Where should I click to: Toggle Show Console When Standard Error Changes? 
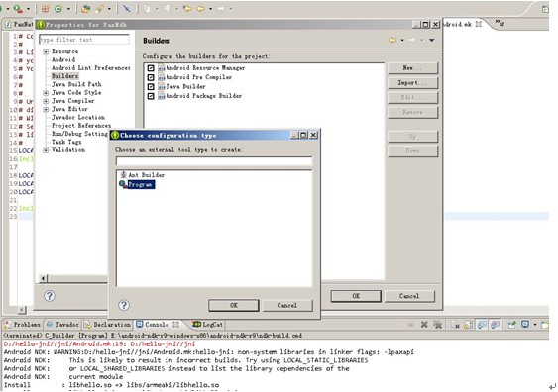click(495, 324)
